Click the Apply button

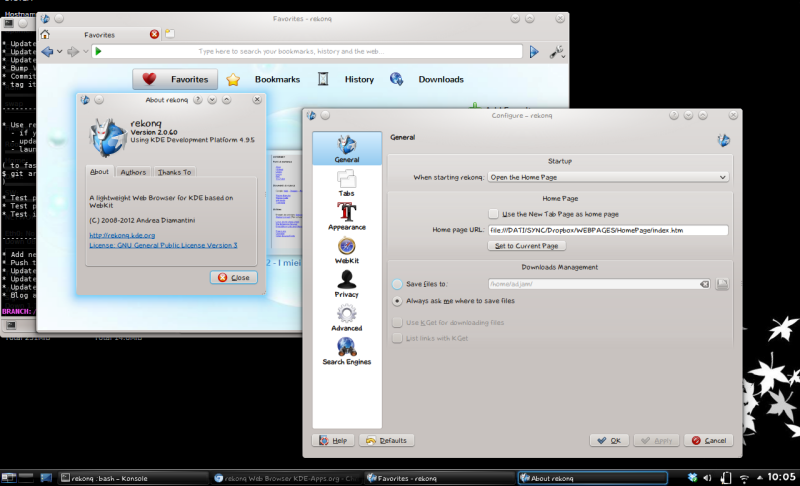(657, 441)
